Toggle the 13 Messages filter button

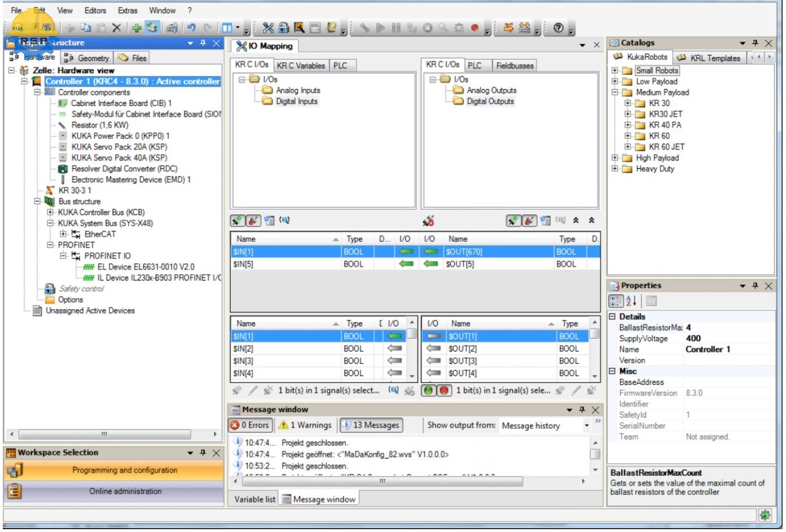coord(371,425)
